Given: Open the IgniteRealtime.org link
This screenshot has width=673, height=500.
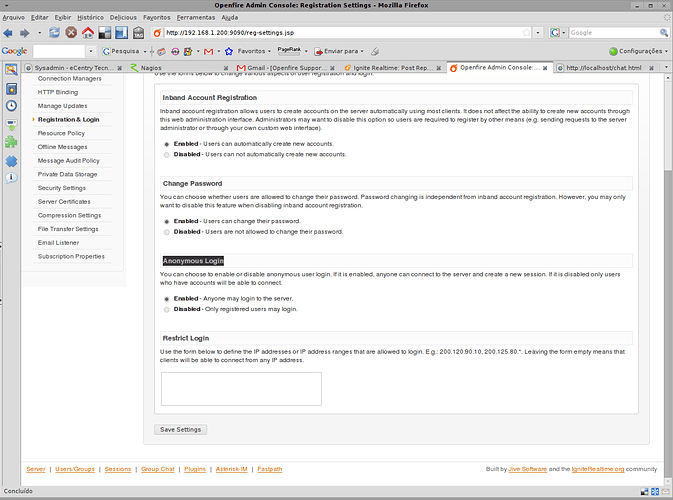Looking at the screenshot, I should (x=598, y=469).
